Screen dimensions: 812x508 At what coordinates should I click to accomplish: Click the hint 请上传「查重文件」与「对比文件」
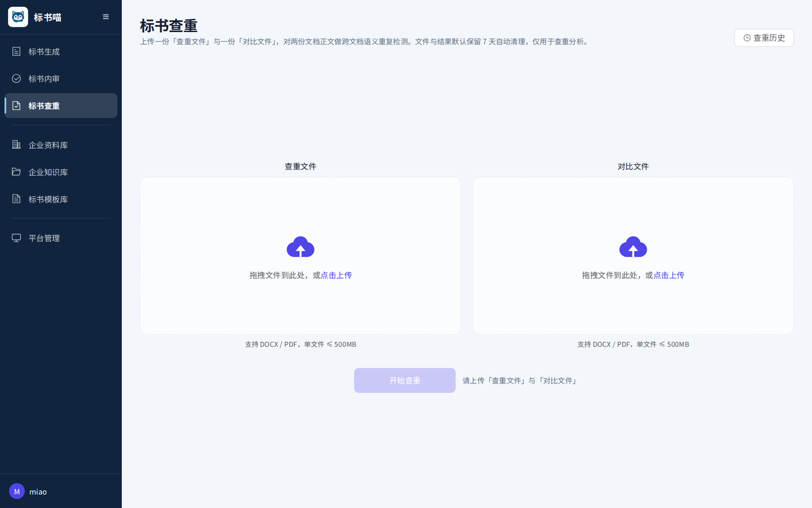click(x=520, y=380)
